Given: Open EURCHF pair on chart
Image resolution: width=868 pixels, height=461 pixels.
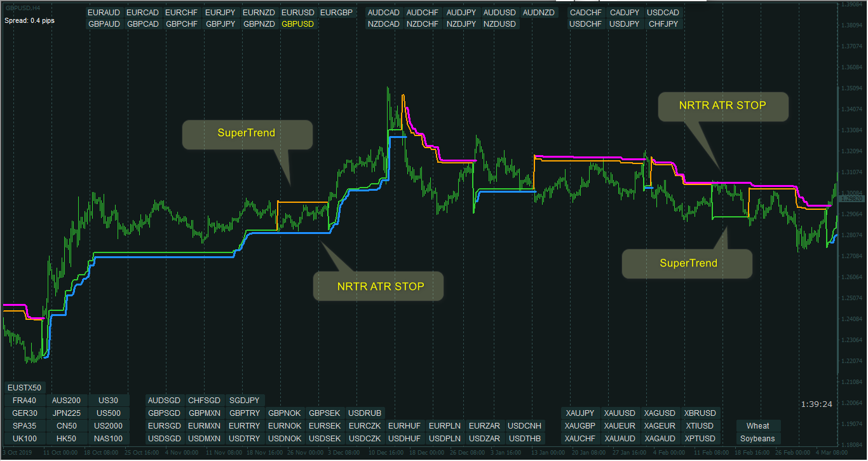Looking at the screenshot, I should pos(182,13).
